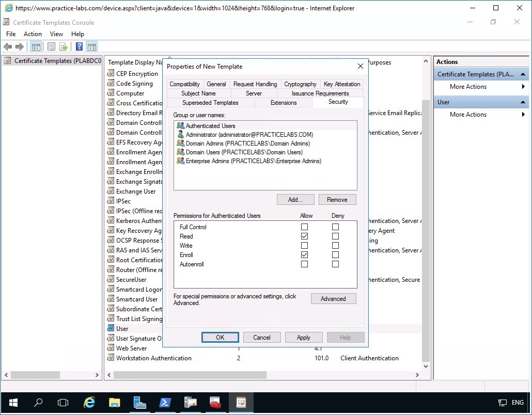The image size is (532, 415).
Task: Open the Subject Name tab
Action: point(198,93)
